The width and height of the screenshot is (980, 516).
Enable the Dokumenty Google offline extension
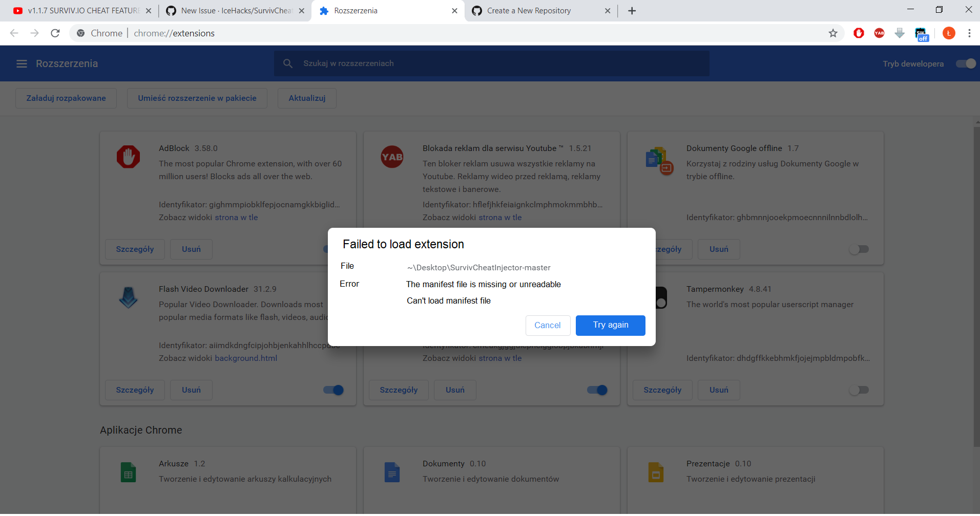859,249
